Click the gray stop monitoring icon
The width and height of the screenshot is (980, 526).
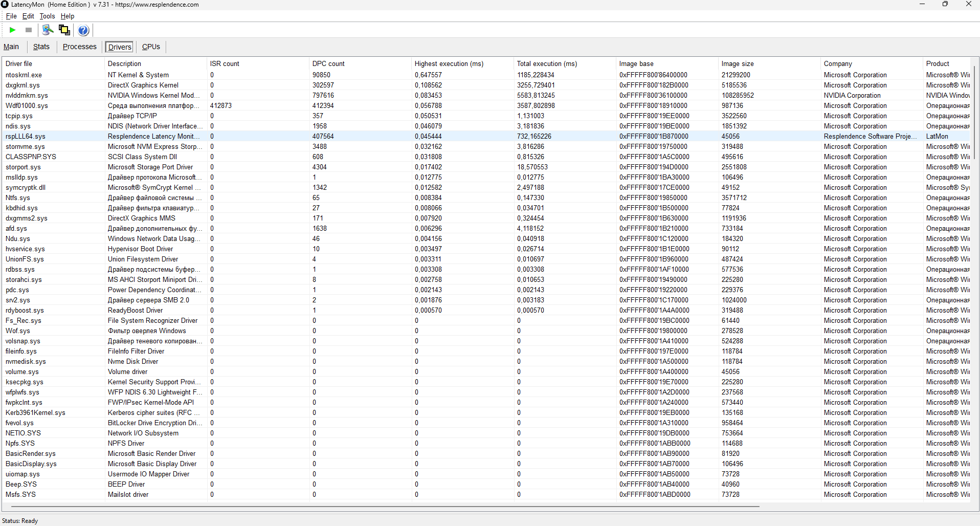click(29, 30)
